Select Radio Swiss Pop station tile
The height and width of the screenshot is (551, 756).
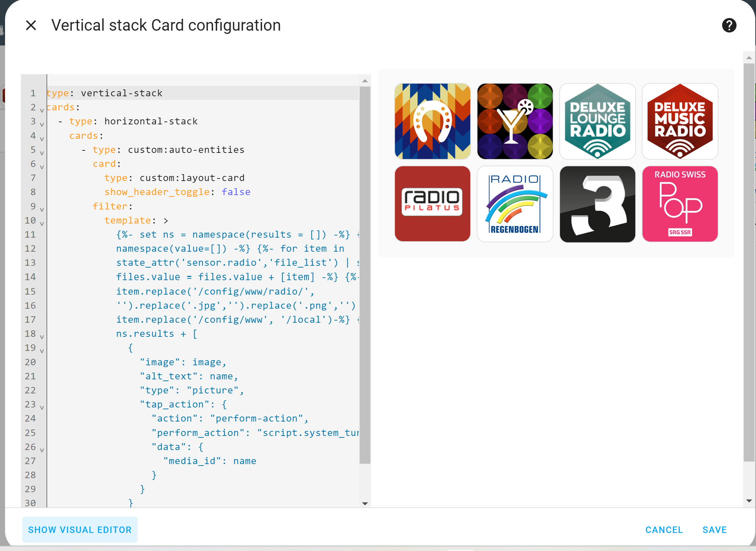tap(680, 204)
